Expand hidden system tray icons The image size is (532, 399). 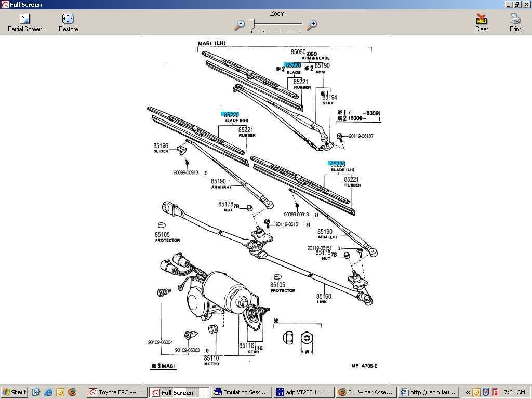[x=468, y=392]
